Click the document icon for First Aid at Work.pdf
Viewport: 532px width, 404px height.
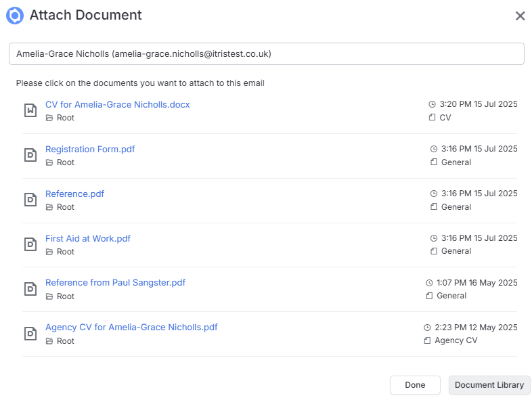pyautogui.click(x=30, y=244)
